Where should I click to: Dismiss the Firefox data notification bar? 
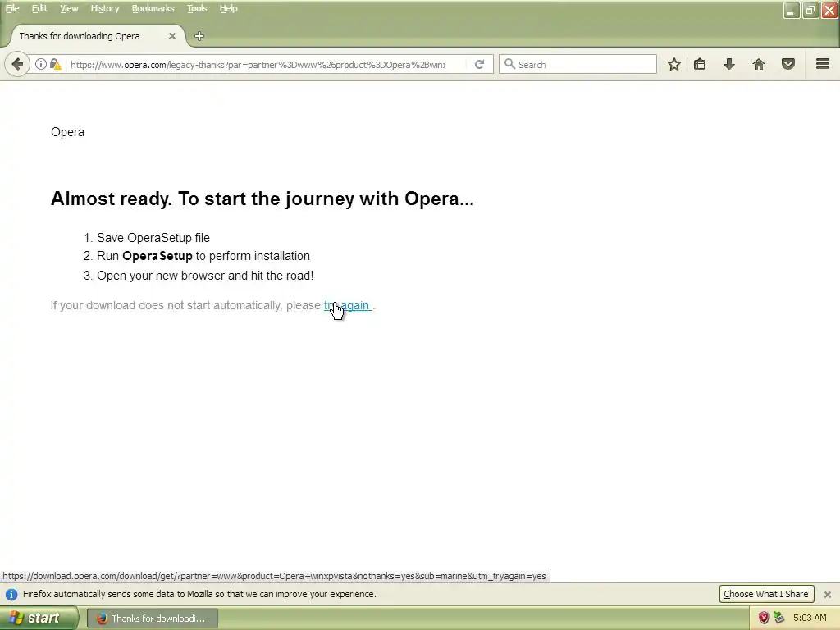click(827, 594)
